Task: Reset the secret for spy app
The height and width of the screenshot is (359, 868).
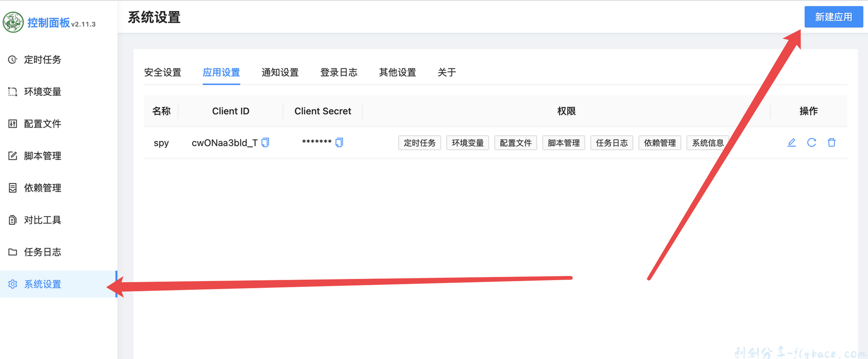Action: (811, 143)
